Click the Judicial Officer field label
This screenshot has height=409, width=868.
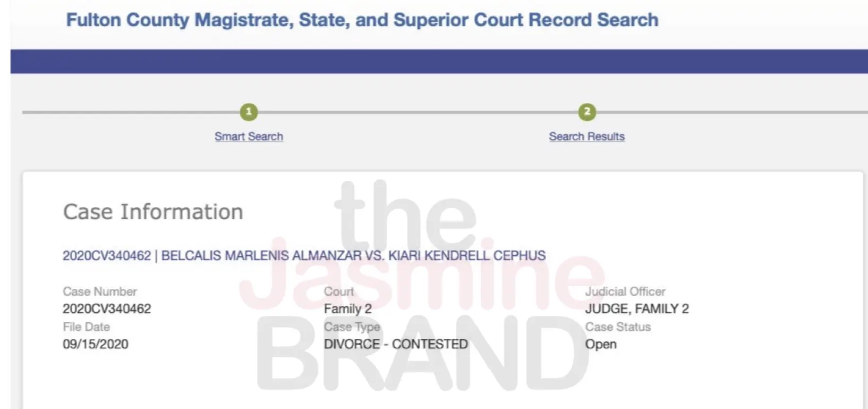pos(625,291)
